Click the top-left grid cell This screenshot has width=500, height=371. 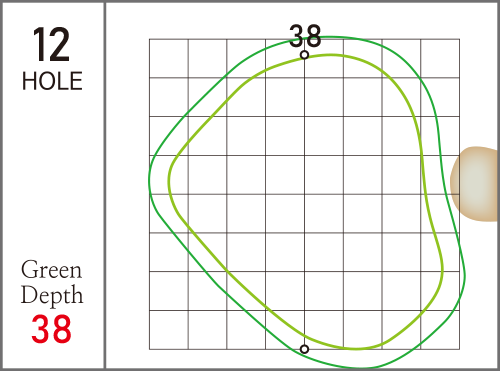169,58
